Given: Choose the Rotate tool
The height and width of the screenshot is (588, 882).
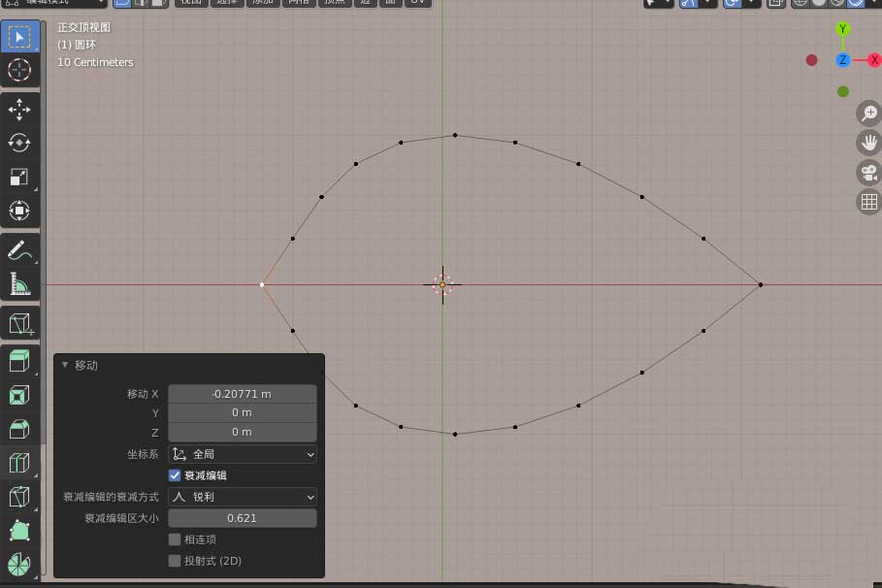Looking at the screenshot, I should (19, 143).
